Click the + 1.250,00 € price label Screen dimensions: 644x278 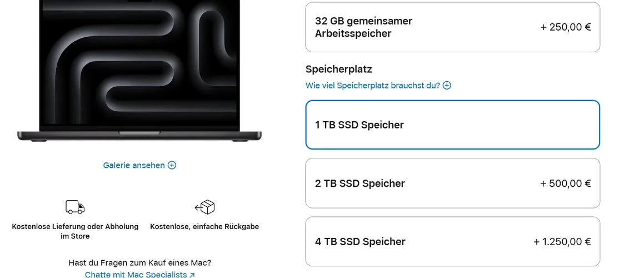pyautogui.click(x=562, y=242)
